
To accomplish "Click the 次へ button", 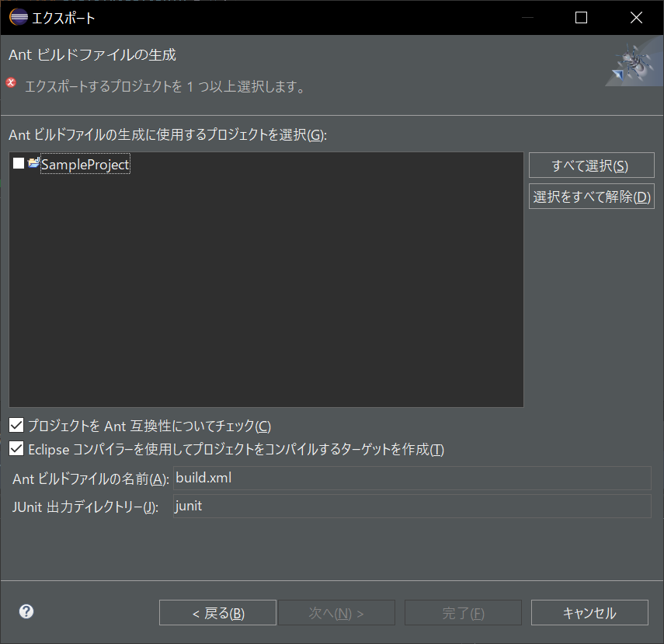I will [x=336, y=611].
